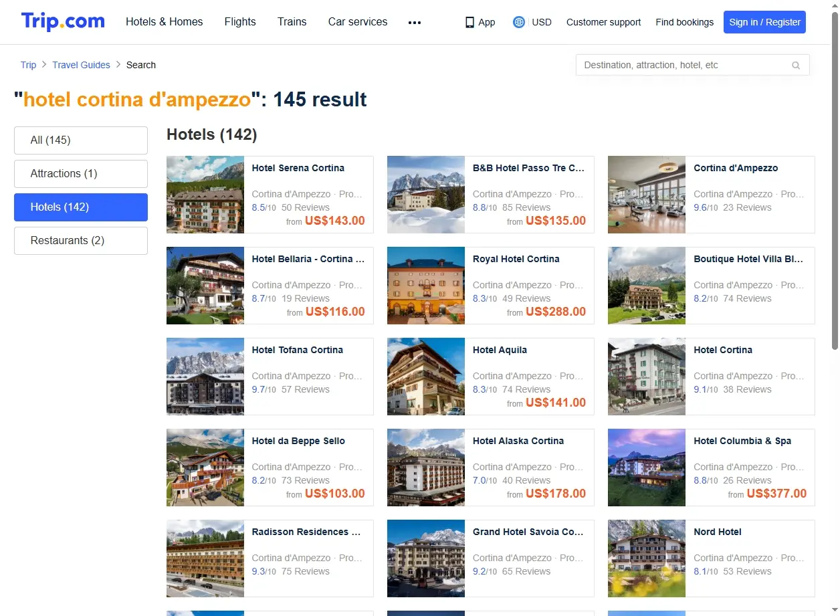840x616 pixels.
Task: Open Hotel Serena Cortina thumbnail
Action: tap(205, 195)
